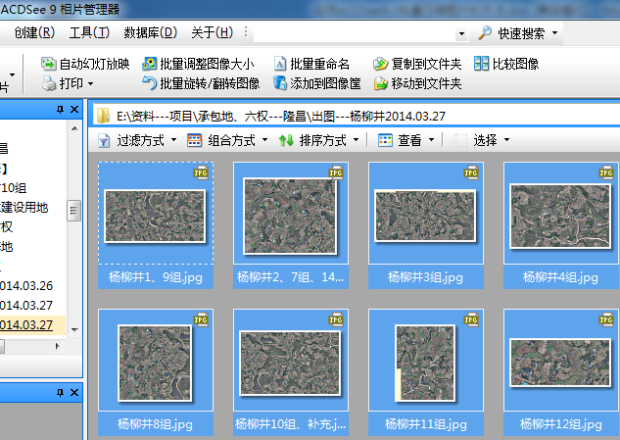
Task: Pin the lower left pane
Action: pos(60,393)
